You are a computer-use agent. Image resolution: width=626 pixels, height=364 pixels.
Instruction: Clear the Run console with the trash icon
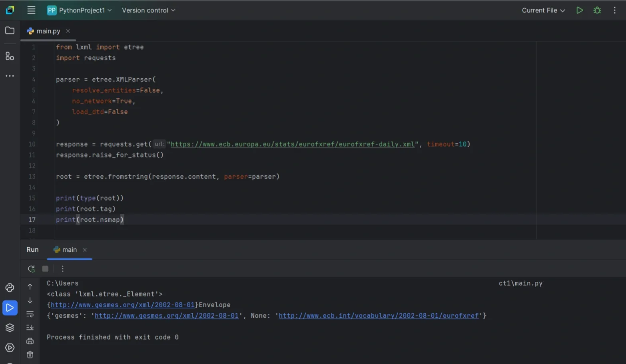tap(30, 354)
